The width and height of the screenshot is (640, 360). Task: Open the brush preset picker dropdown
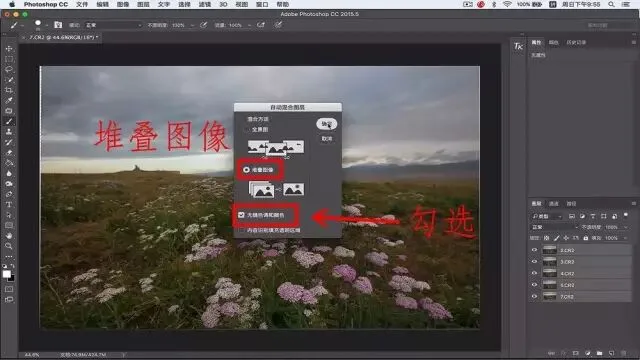tap(47, 25)
